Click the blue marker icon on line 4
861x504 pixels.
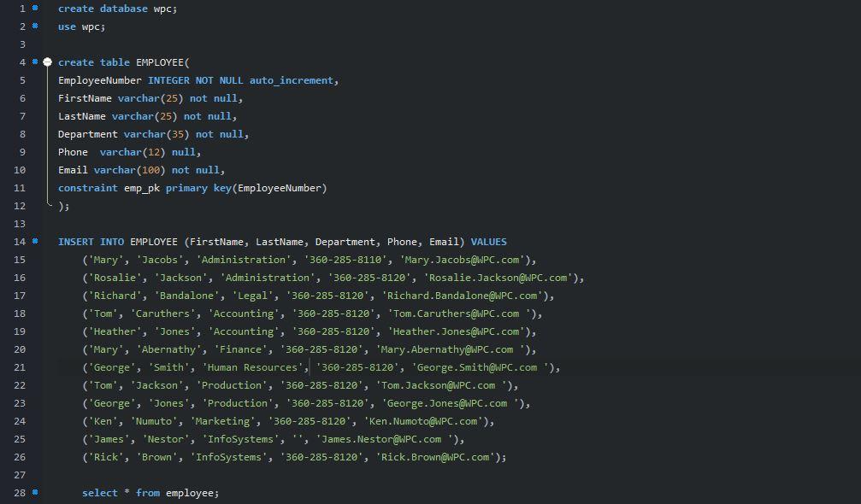[x=34, y=62]
